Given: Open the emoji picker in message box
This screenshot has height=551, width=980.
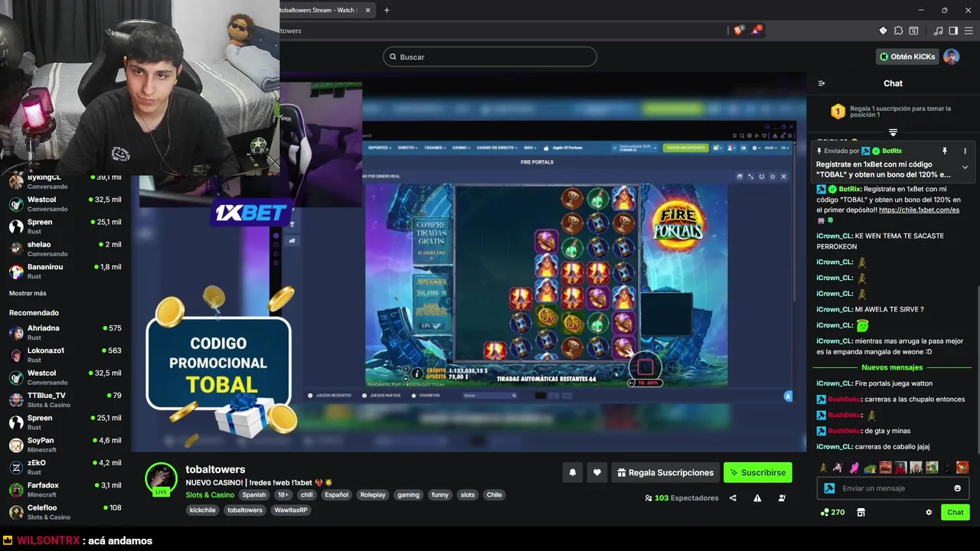Looking at the screenshot, I should [957, 488].
